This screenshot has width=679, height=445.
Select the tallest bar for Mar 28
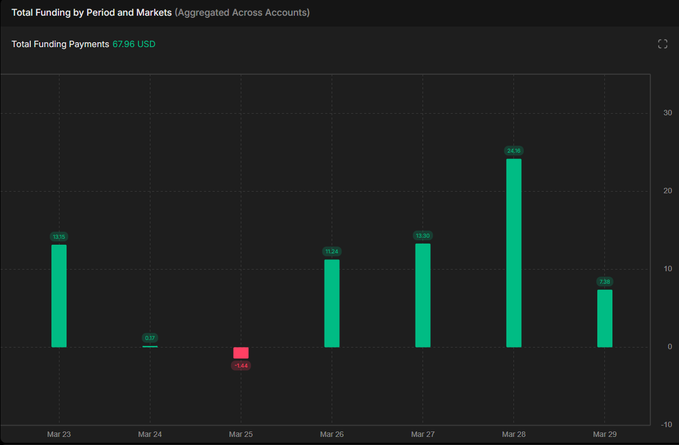click(x=514, y=253)
